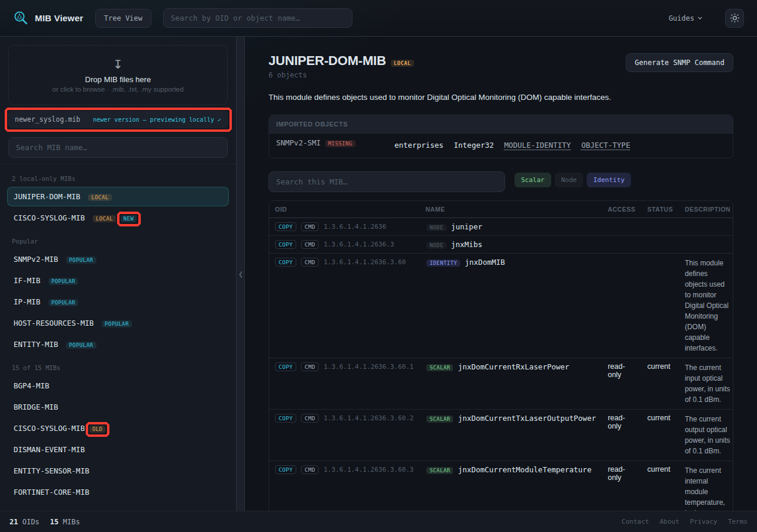Screen dimensions: 757x532
Task: Open IF-MIB from Popular list
Action: click(x=118, y=281)
